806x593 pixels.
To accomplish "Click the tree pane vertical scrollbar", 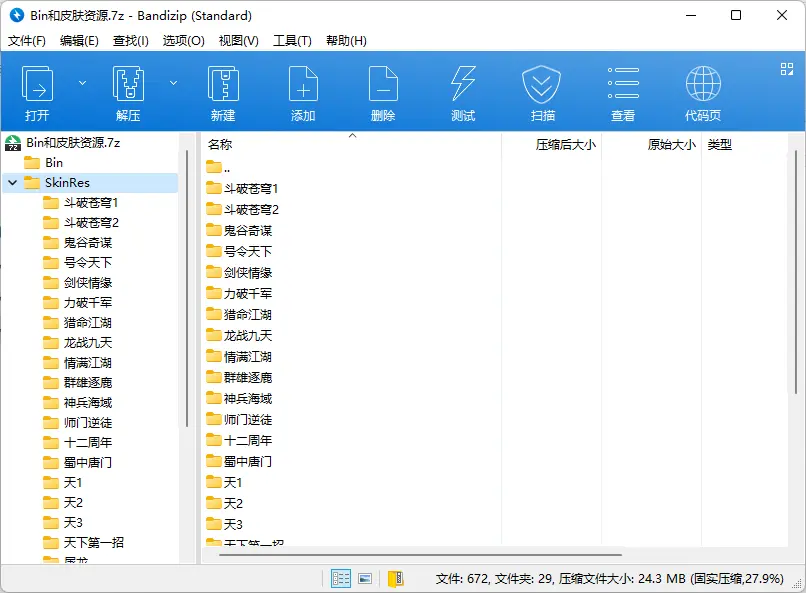I will (187, 289).
